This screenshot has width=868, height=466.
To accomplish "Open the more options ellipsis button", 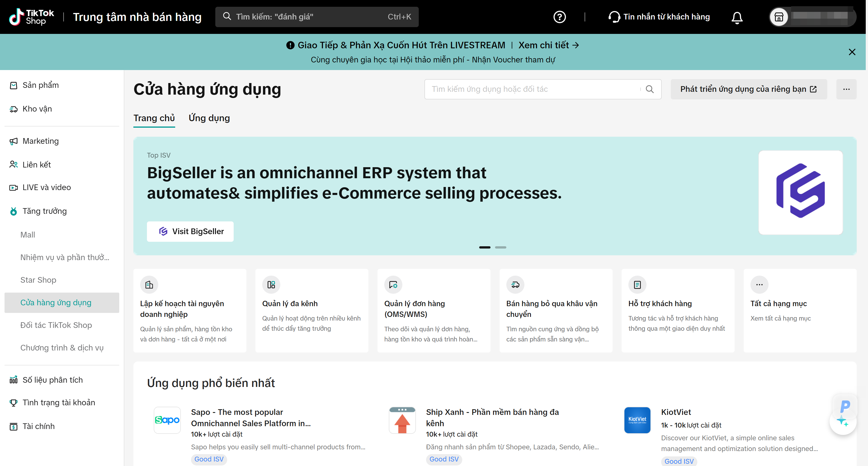I will [846, 89].
